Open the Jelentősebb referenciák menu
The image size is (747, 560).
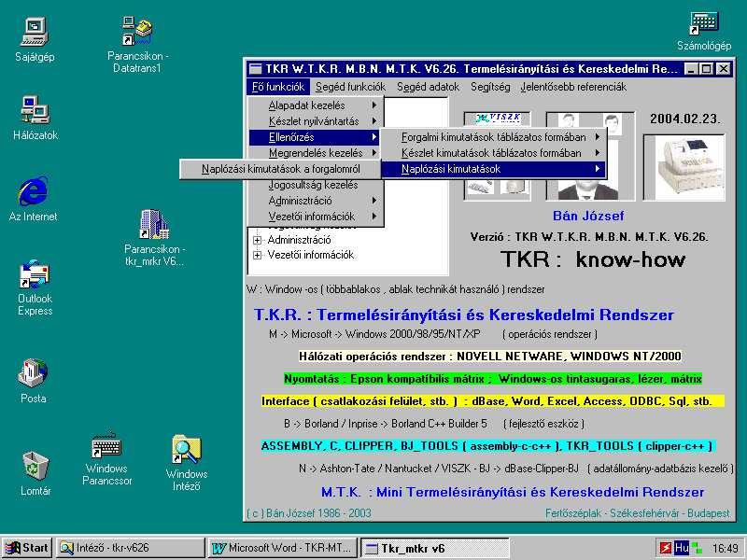[573, 87]
